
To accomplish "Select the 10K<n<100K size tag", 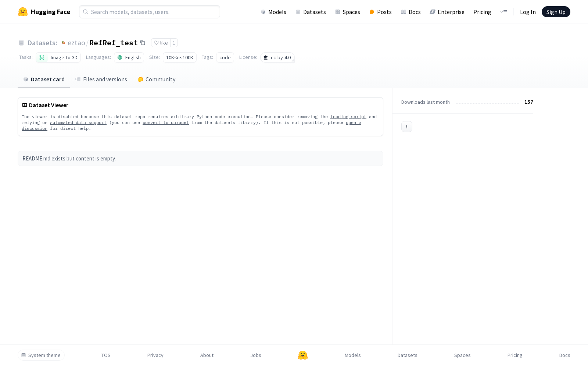I will pos(180,57).
